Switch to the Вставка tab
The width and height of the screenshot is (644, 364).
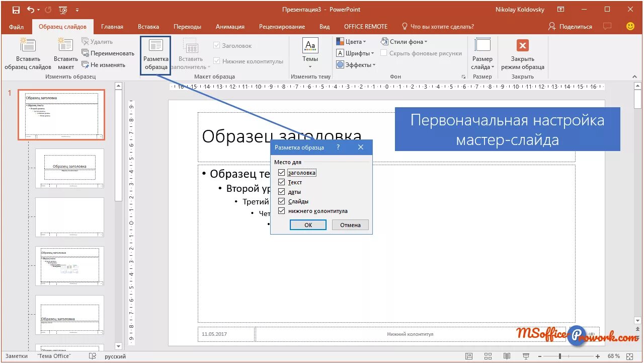point(148,27)
